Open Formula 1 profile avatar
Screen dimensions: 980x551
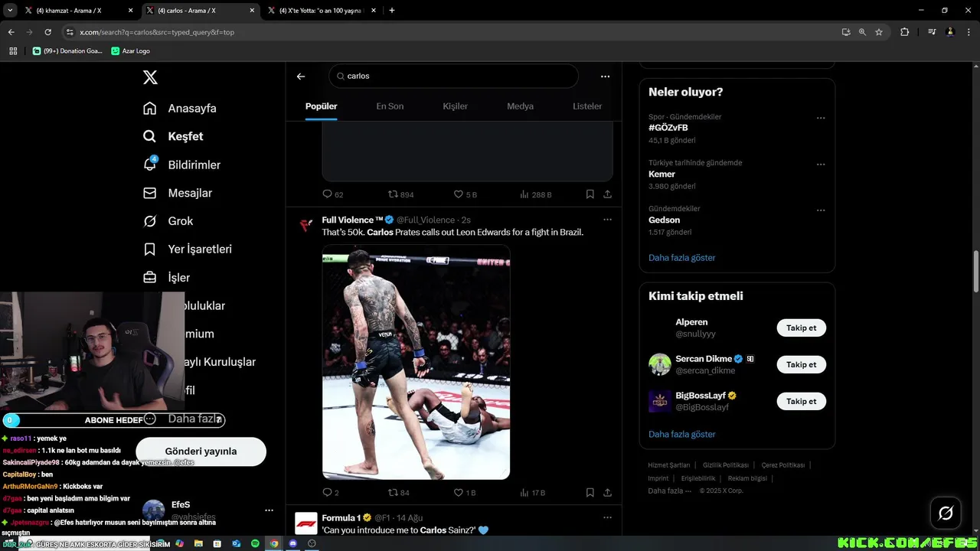click(x=306, y=523)
